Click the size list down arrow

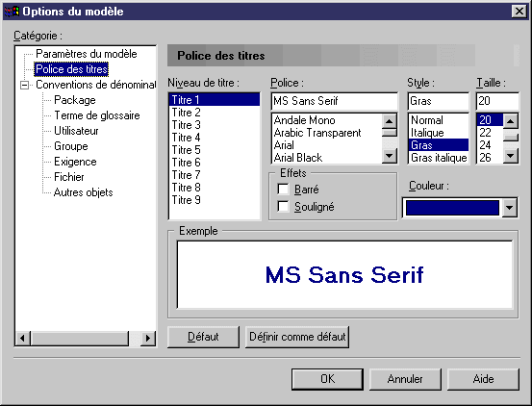511,156
